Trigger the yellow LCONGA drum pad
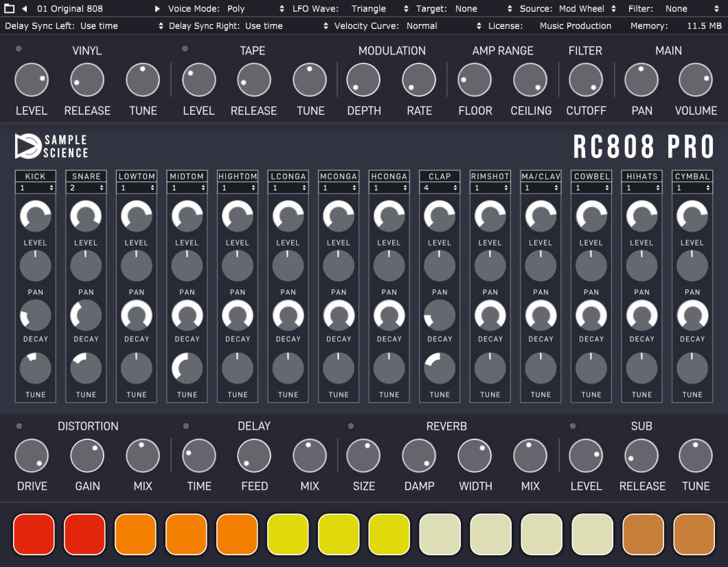Image resolution: width=728 pixels, height=567 pixels. [x=288, y=534]
